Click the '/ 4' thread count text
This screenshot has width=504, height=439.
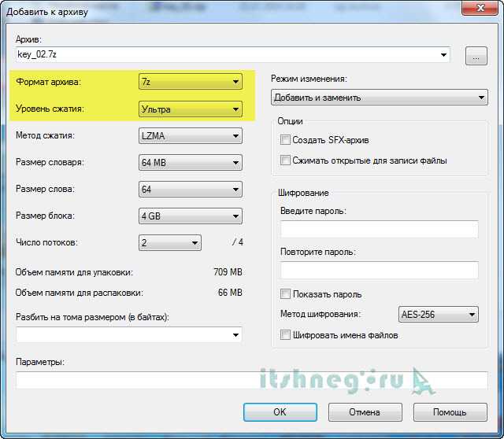(x=238, y=242)
